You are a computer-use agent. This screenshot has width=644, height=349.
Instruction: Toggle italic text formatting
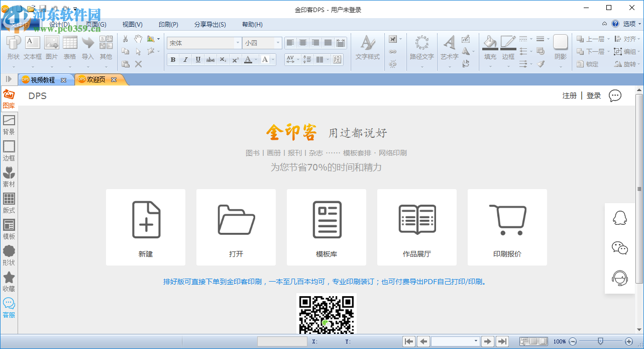point(185,60)
